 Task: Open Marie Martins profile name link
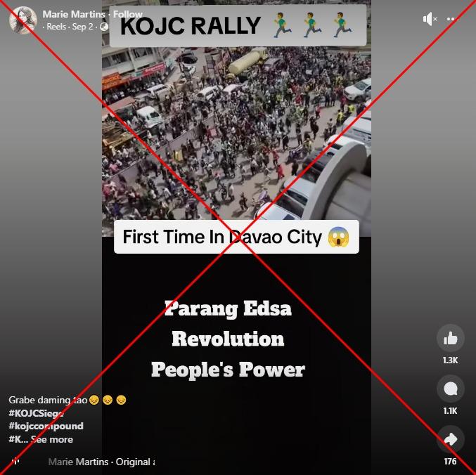click(x=74, y=14)
